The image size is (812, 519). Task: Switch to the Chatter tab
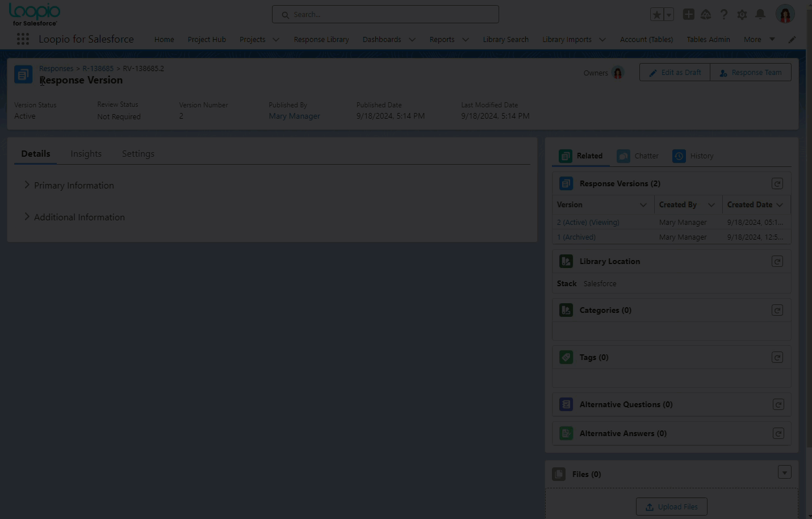(x=638, y=156)
